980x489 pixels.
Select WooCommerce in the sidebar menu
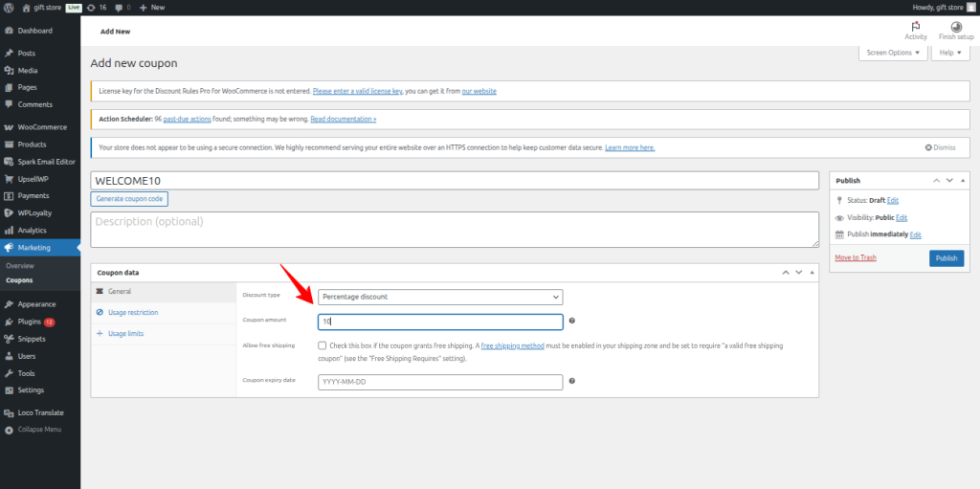click(x=42, y=126)
